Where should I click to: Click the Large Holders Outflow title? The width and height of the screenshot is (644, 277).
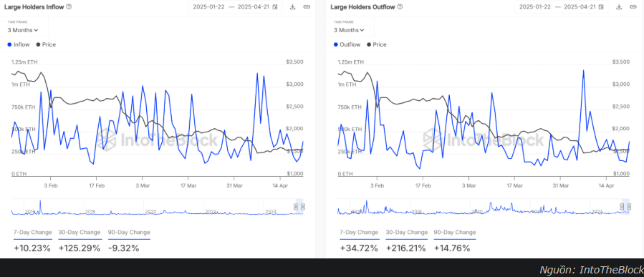tap(363, 7)
